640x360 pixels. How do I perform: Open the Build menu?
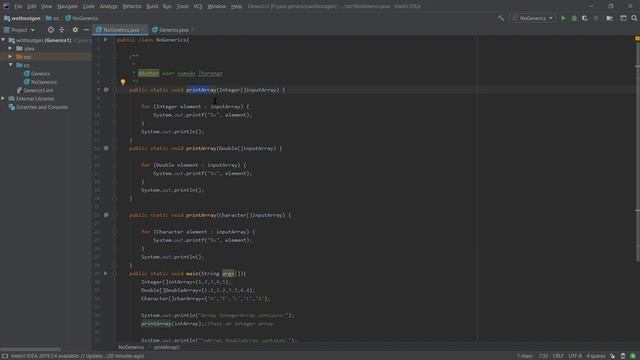pos(152,6)
